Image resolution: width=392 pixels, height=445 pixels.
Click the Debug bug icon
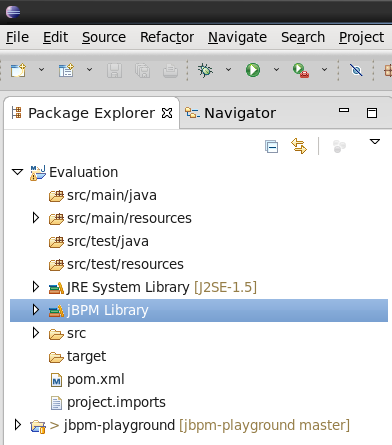tap(205, 70)
